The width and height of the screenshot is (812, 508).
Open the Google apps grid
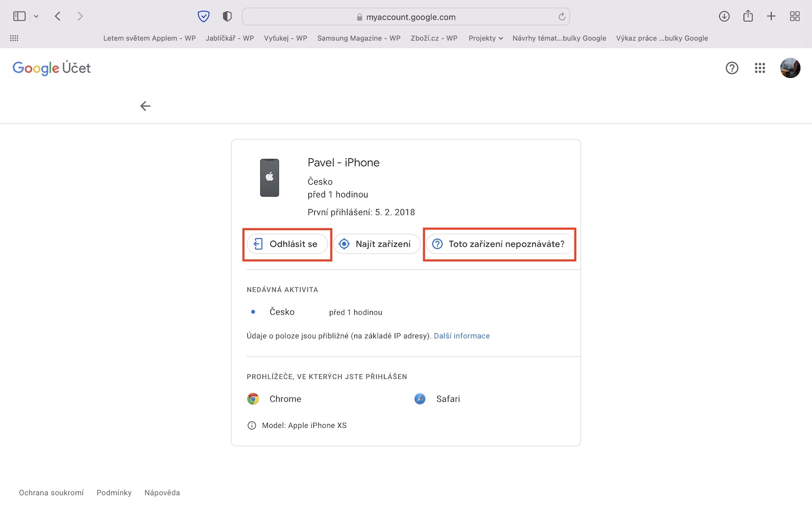click(760, 68)
